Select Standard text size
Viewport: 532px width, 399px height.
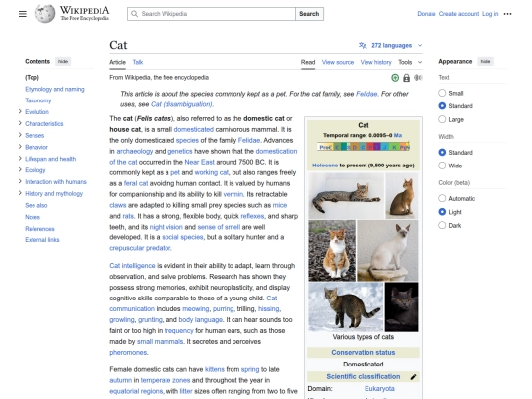tap(442, 105)
